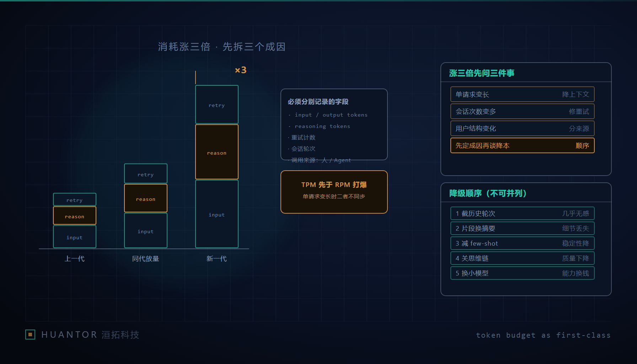The height and width of the screenshot is (364, 637).
Task: Choose the '4 关思维链' row
Action: click(x=523, y=258)
